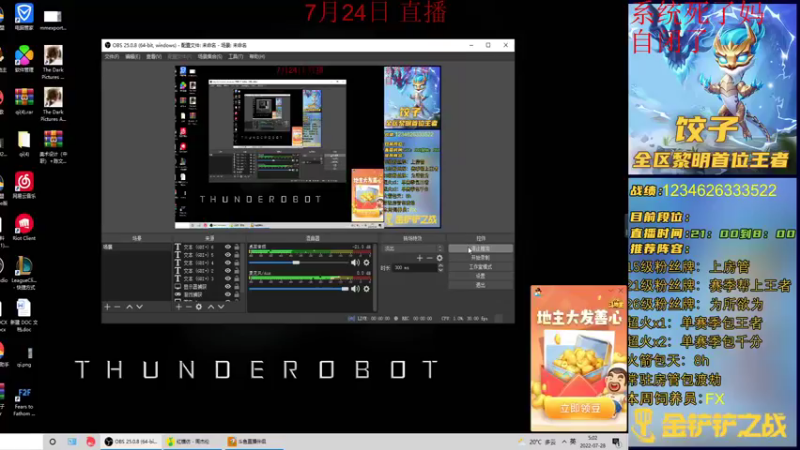The image size is (800, 450).
Task: Toggle visibility of source 文本 (GDI+) 4
Action: (228, 263)
